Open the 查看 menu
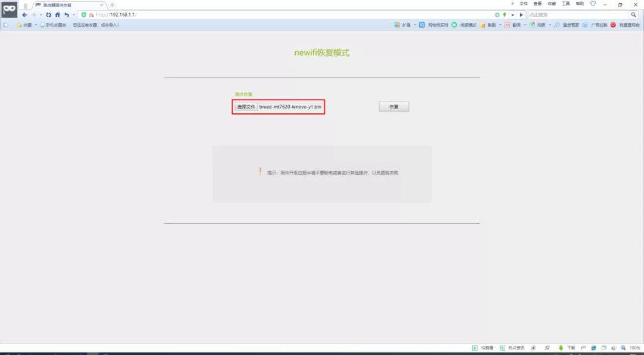The height and width of the screenshot is (355, 644). [x=538, y=4]
